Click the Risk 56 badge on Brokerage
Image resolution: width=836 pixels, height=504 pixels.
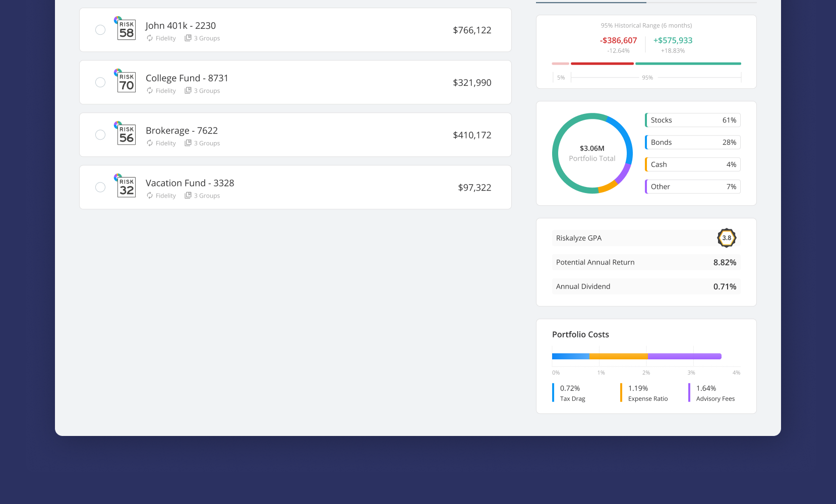(126, 135)
